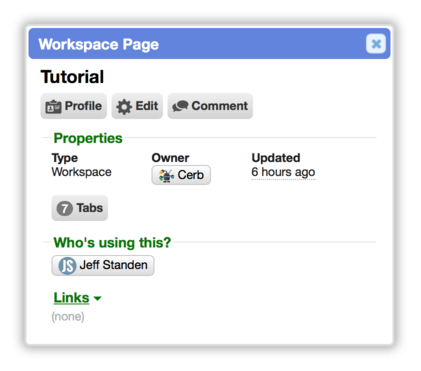The image size is (421, 371).
Task: Click the 'Properties' section heading
Action: point(88,138)
